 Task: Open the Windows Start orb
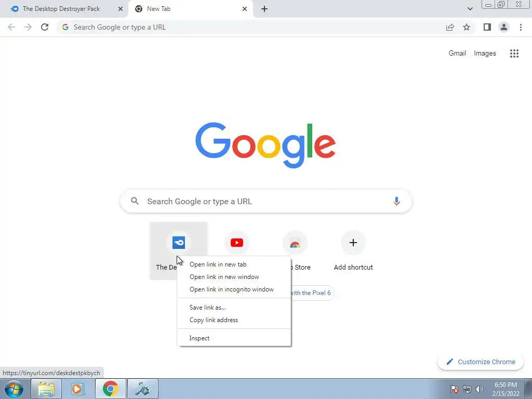pyautogui.click(x=14, y=389)
